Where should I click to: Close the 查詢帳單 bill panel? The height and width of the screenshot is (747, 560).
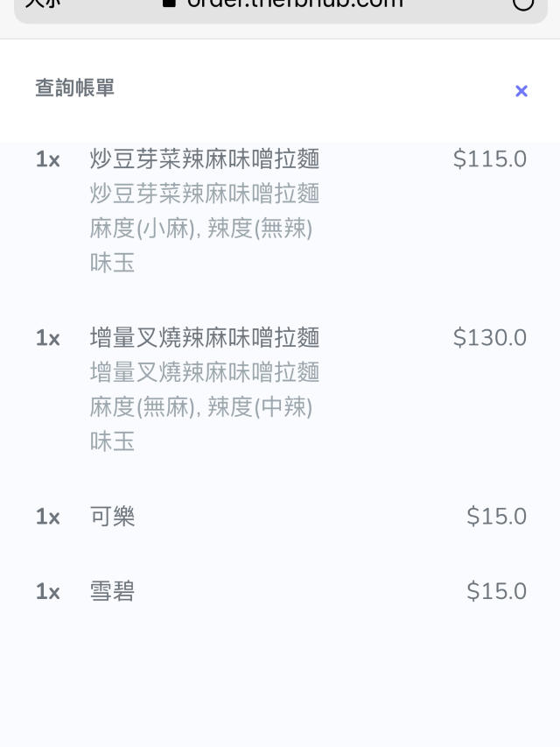[521, 91]
